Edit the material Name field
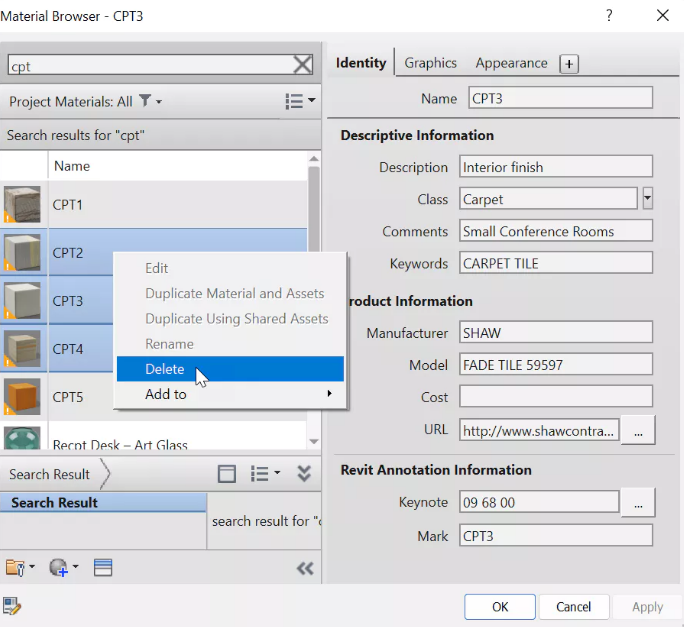The height and width of the screenshot is (627, 684). [x=561, y=98]
